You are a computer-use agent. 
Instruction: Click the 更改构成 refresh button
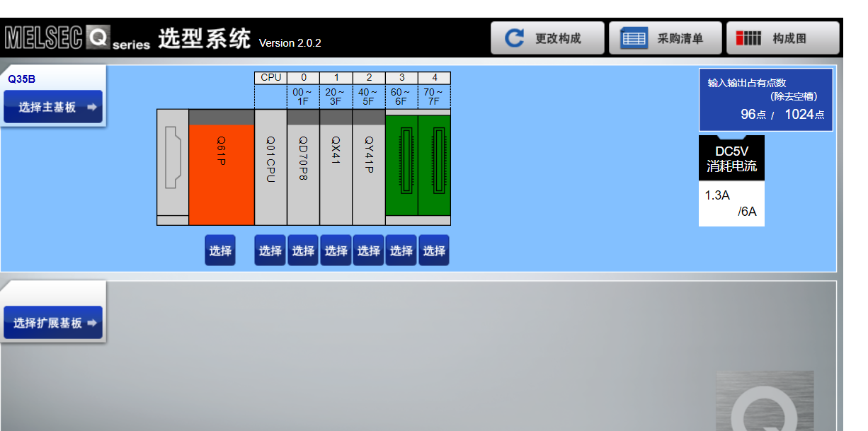[x=547, y=38]
